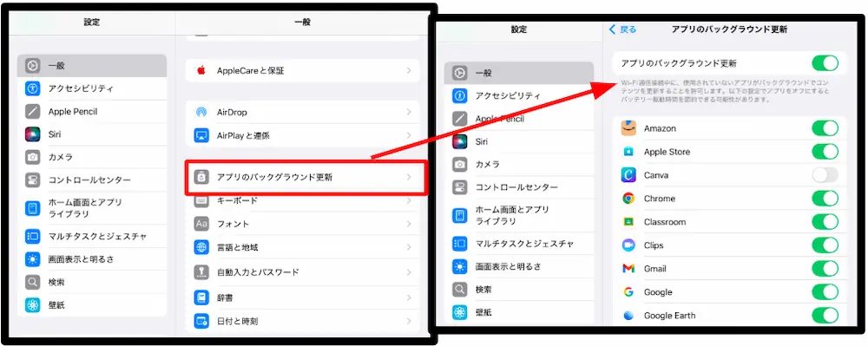Screen dimensions: 868x346
Task: Select マルチタスクとジェスチャ in the background-refresh screen sidebar
Action: 519,243
